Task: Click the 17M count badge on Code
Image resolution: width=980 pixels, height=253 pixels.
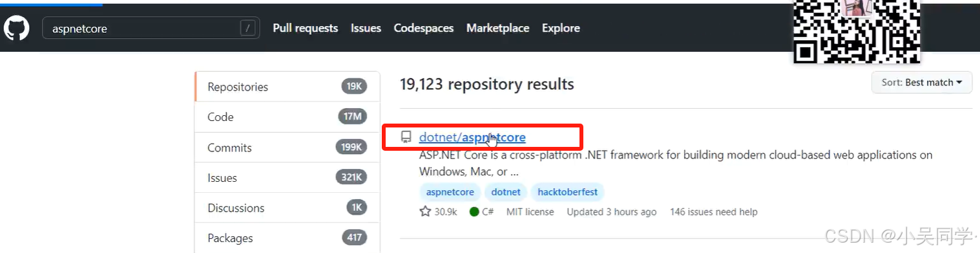Action: (353, 117)
